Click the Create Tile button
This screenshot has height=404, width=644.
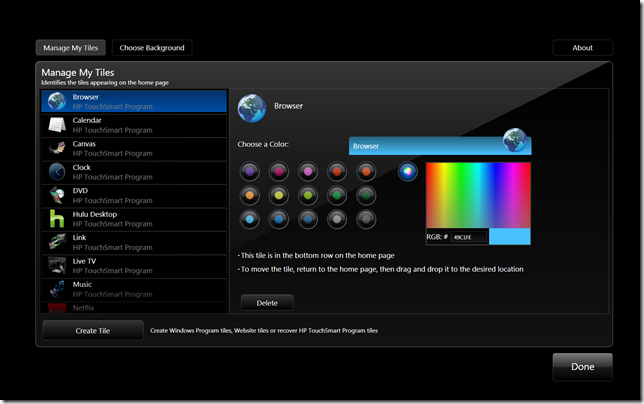(x=93, y=331)
